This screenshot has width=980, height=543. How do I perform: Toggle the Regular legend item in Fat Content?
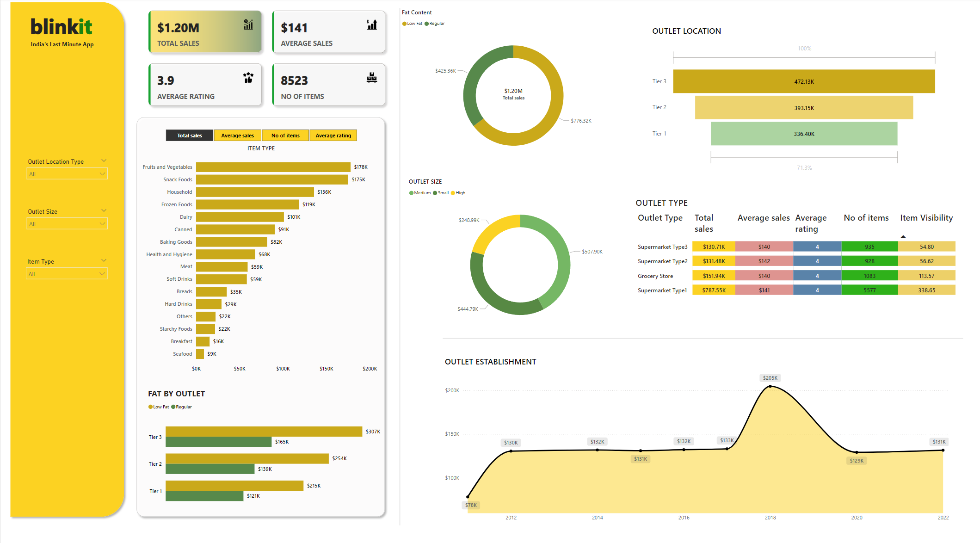[435, 24]
